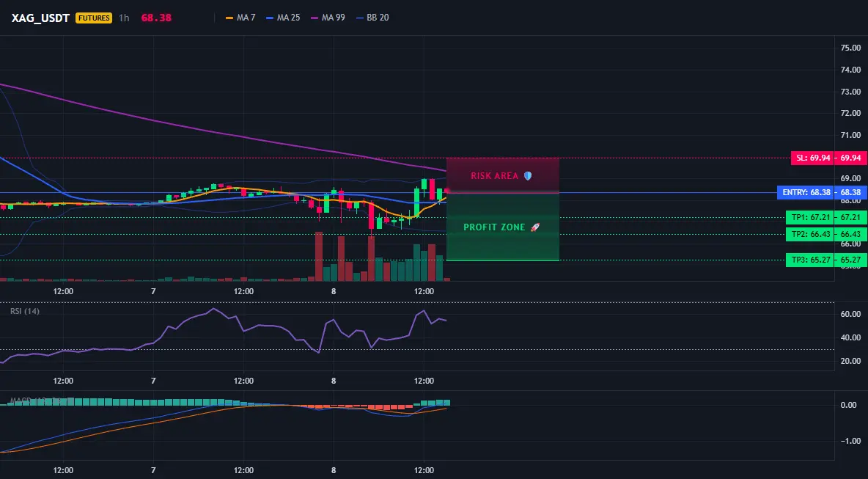Image resolution: width=868 pixels, height=479 pixels.
Task: Click 74.00 on the price axis
Action: pyautogui.click(x=850, y=70)
